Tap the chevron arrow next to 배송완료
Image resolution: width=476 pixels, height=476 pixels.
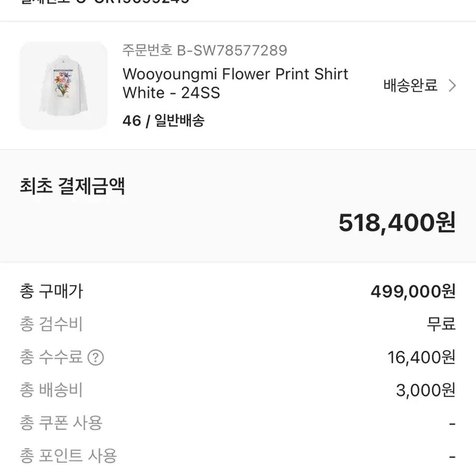point(452,86)
